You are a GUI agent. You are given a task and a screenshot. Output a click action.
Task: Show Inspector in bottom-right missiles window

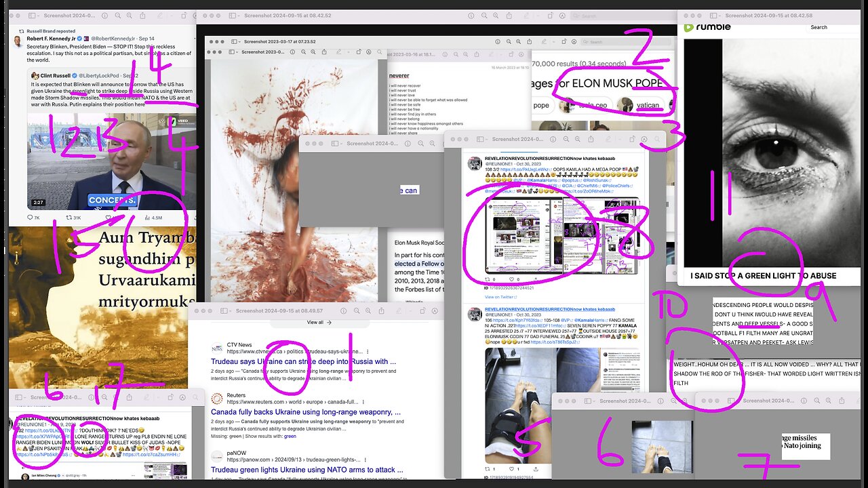click(x=804, y=401)
